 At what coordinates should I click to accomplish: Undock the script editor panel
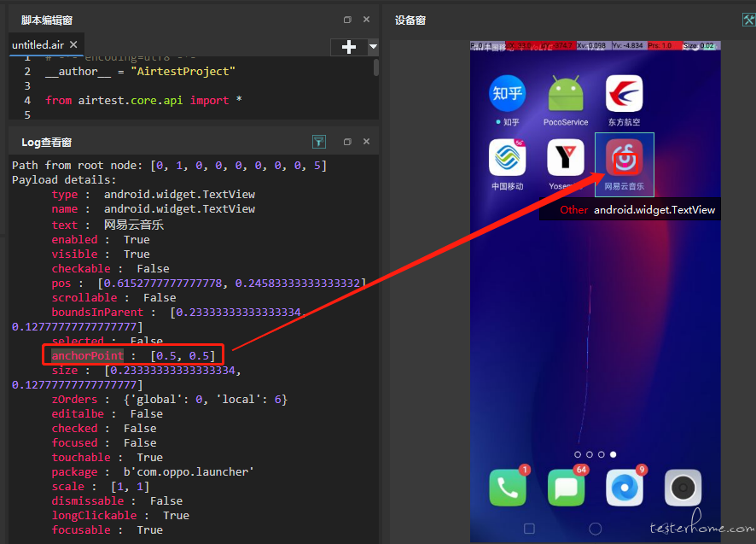pos(347,20)
